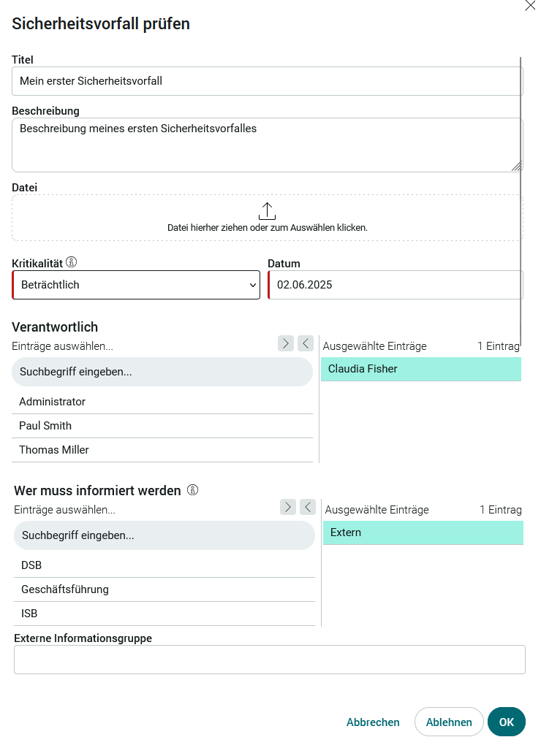Close the Sicherheitsvorfall prüfen dialog
This screenshot has width=541, height=756.
pyautogui.click(x=530, y=5)
